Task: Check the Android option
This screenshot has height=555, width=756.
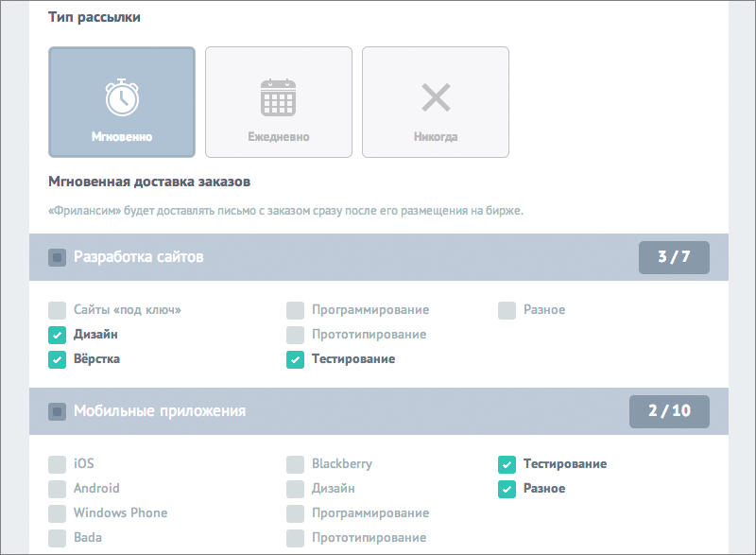Action: tap(57, 489)
